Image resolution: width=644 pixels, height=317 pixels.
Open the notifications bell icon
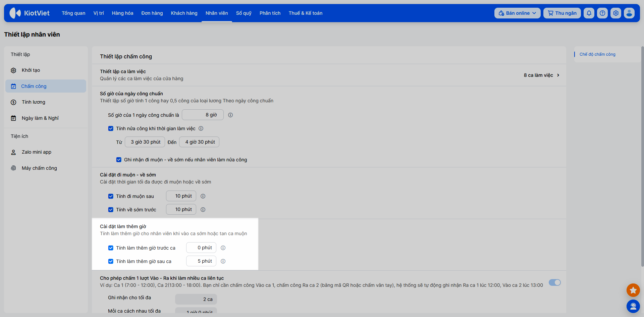(x=589, y=13)
